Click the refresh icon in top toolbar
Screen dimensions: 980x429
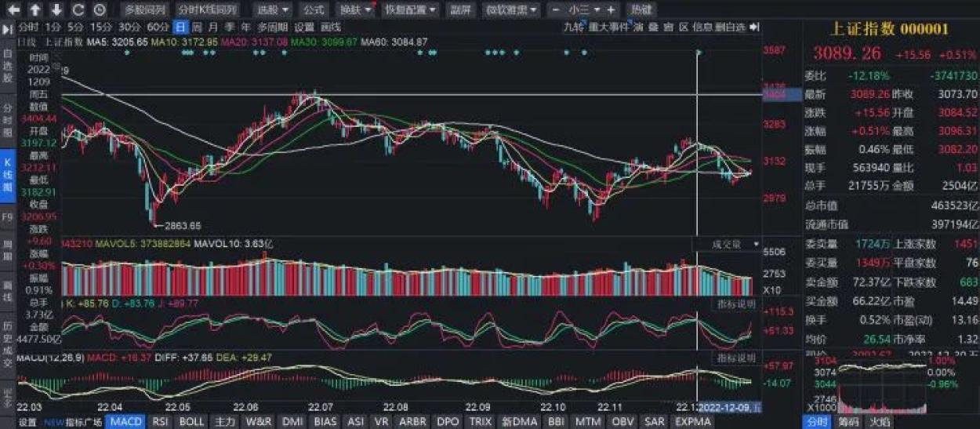78,10
